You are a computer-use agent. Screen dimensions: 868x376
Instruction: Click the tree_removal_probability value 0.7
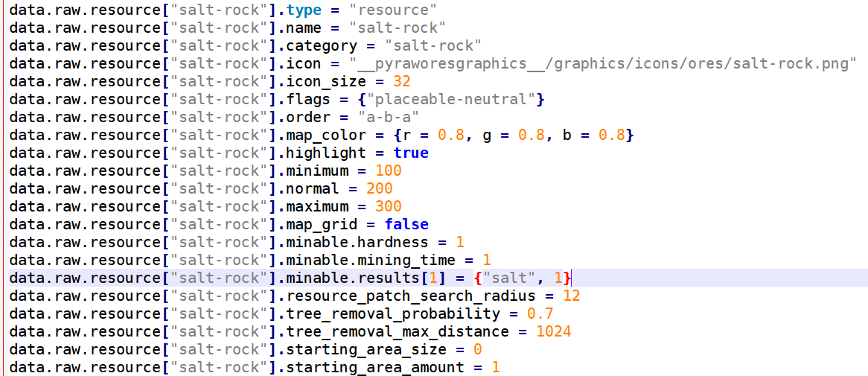click(540, 314)
